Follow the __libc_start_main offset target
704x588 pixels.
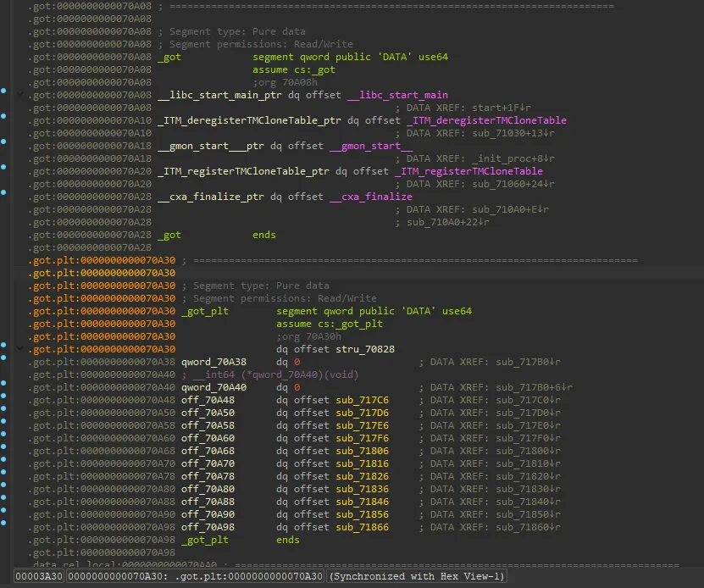coord(397,95)
